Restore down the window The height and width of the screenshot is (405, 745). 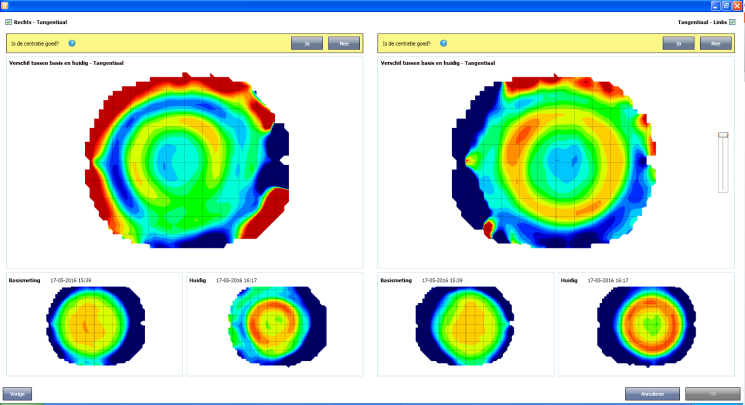(726, 6)
